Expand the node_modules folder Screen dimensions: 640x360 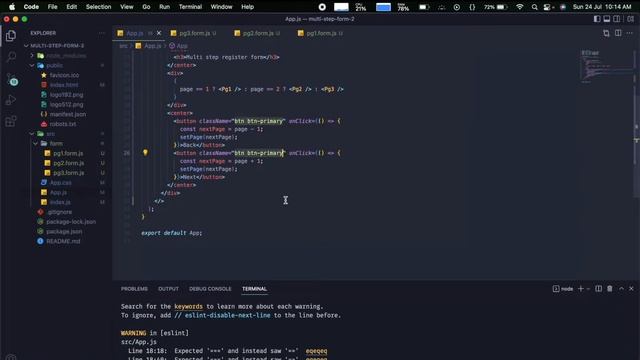click(x=66, y=56)
